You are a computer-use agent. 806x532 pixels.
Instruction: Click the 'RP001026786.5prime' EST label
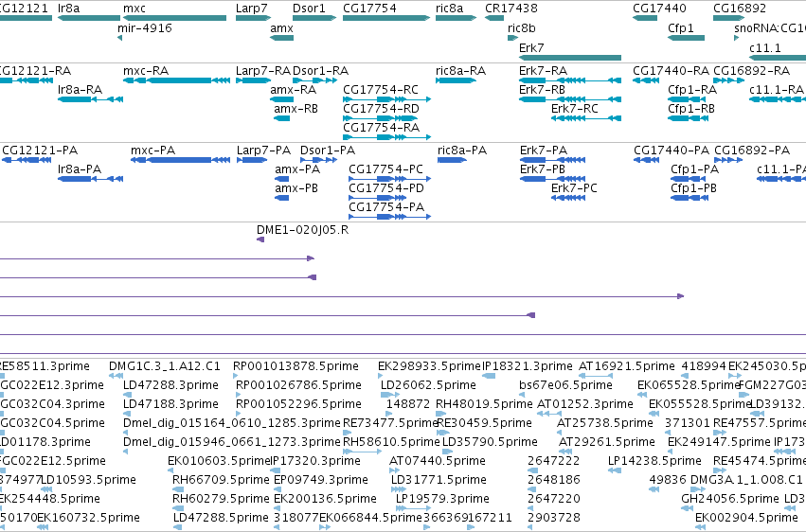click(x=298, y=384)
